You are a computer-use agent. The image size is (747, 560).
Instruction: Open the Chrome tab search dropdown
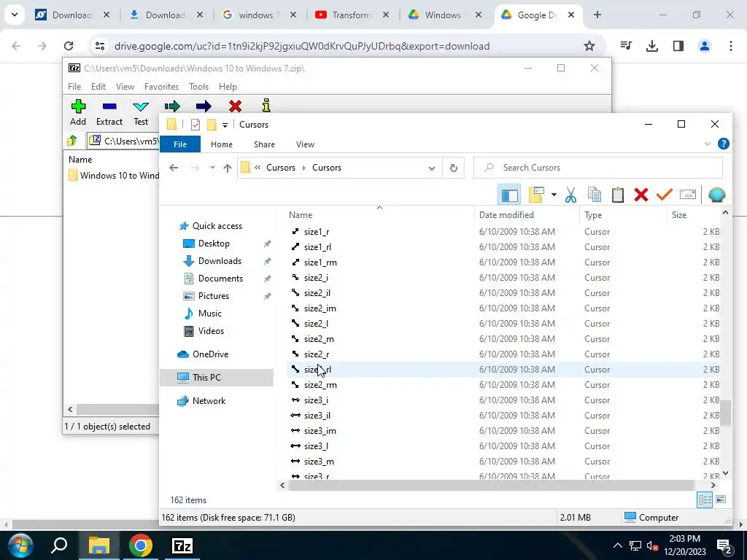(15, 15)
